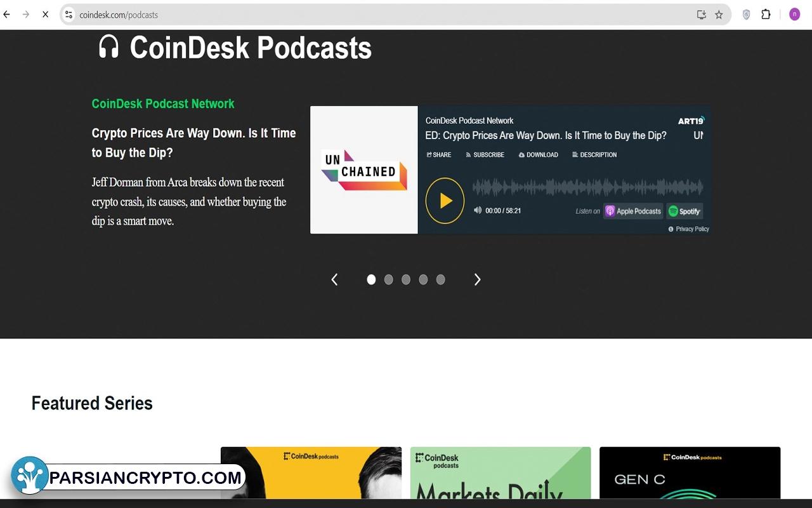Select the third carousel dot
The width and height of the screenshot is (812, 508).
[x=406, y=279]
